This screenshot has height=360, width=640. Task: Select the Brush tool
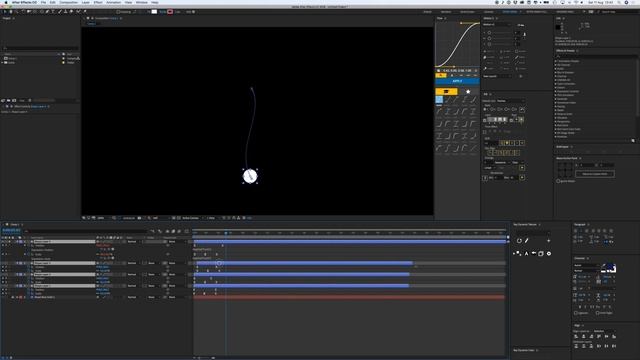(x=60, y=12)
